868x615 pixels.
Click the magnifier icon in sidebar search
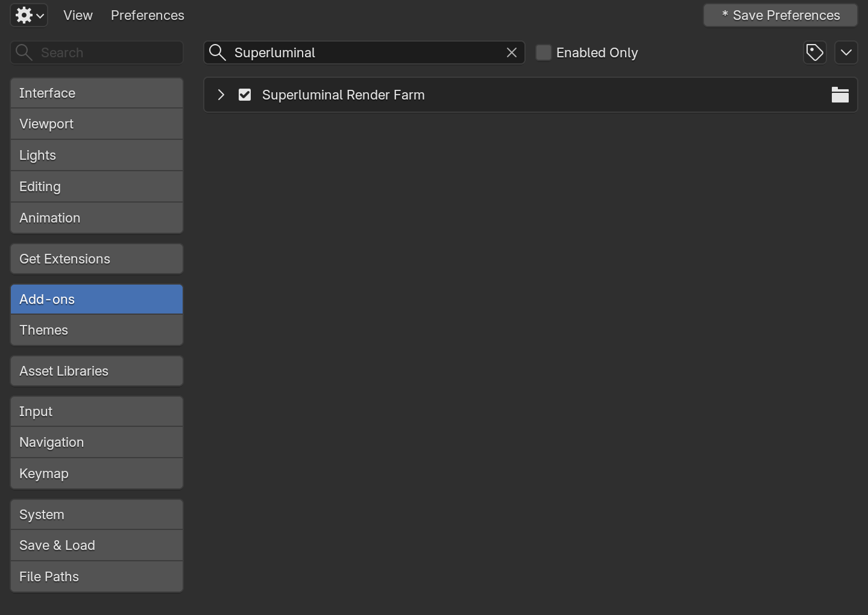tap(24, 52)
